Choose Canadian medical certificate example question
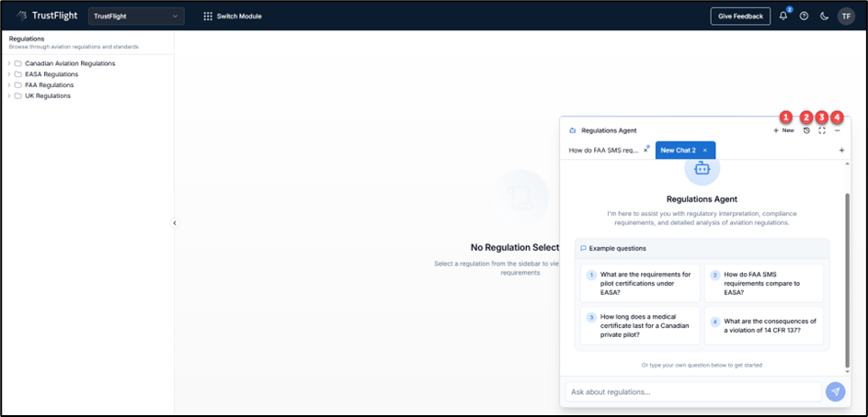The width and height of the screenshot is (868, 417). [x=640, y=326]
